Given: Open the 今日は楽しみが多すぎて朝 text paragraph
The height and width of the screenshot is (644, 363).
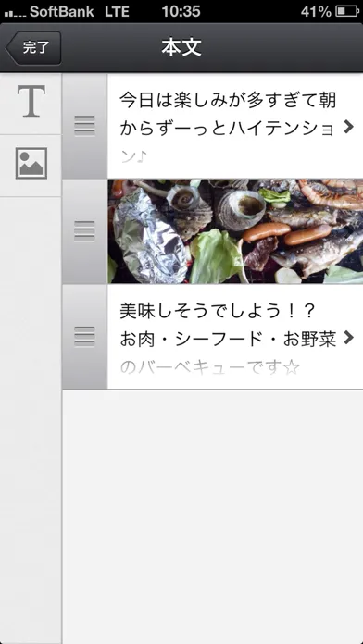Looking at the screenshot, I should (235, 126).
